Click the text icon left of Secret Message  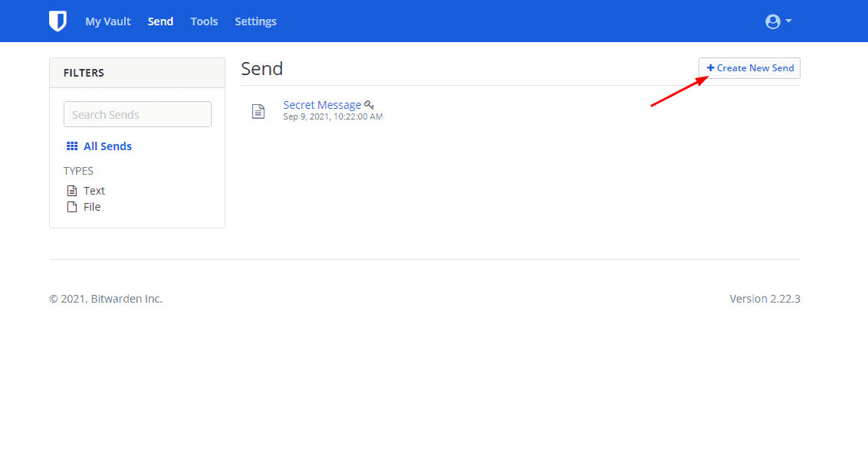point(258,111)
